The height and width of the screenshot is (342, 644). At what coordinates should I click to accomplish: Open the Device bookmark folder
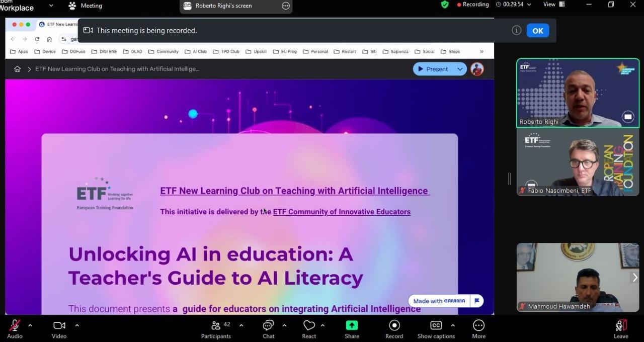pos(45,51)
